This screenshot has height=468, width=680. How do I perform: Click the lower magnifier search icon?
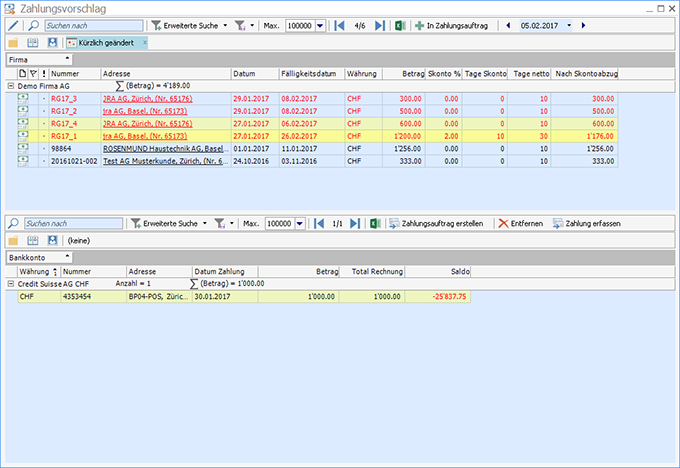(13, 223)
